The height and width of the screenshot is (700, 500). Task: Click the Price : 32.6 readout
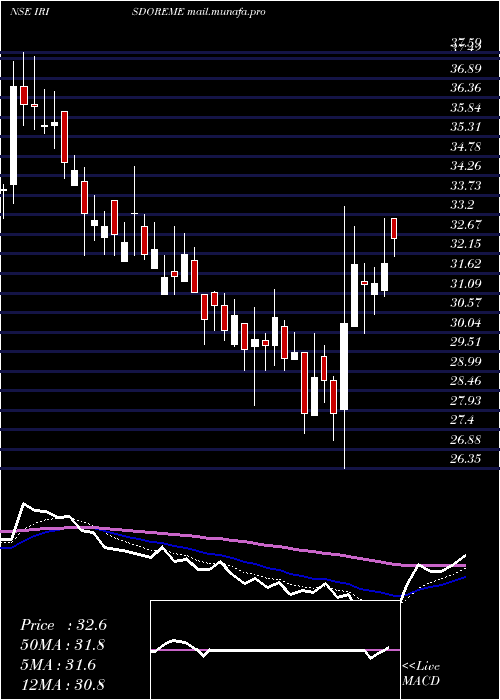(63, 625)
